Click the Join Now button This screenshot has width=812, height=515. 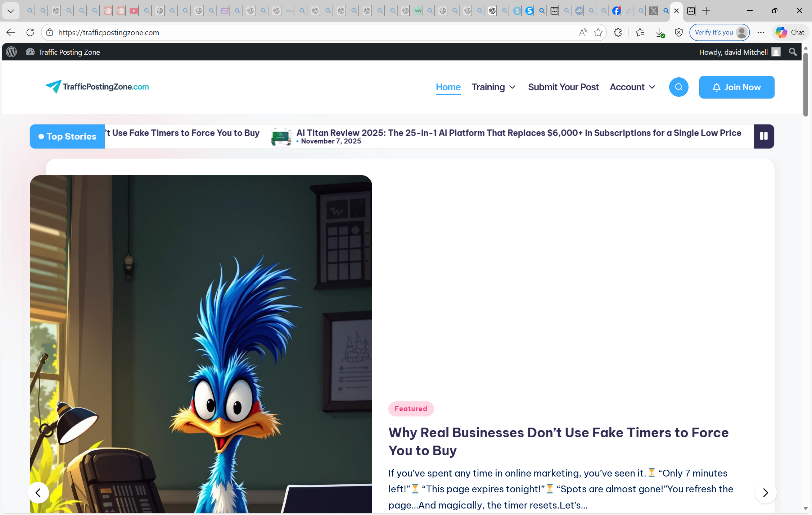(x=736, y=87)
